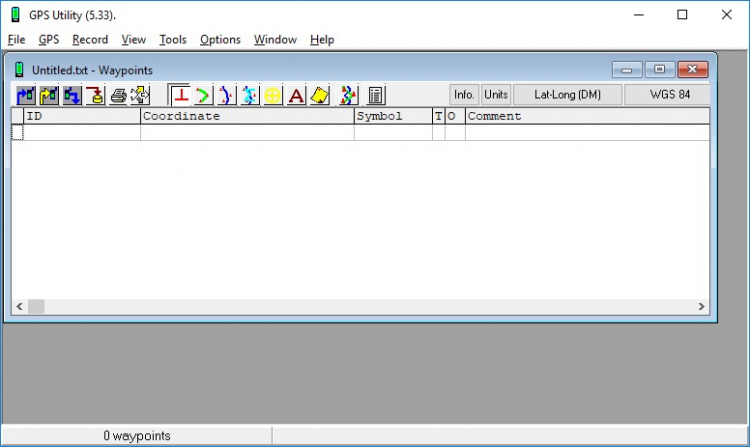The width and height of the screenshot is (750, 447).
Task: Open the Tools menu
Action: click(173, 40)
